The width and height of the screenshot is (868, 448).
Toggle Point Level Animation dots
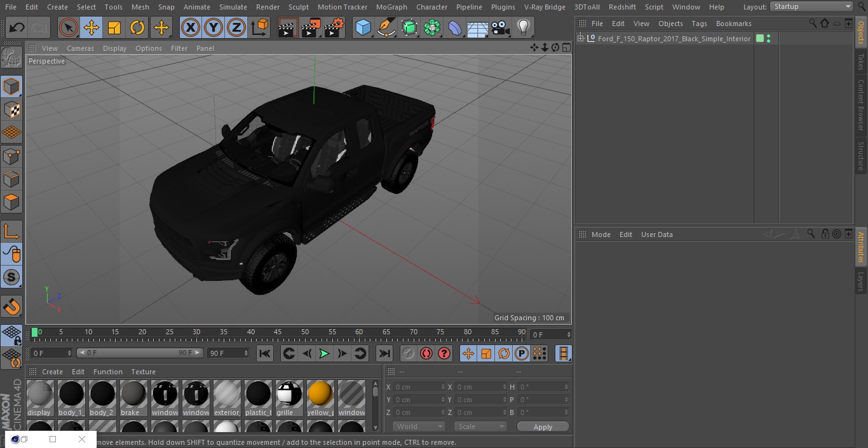point(539,353)
